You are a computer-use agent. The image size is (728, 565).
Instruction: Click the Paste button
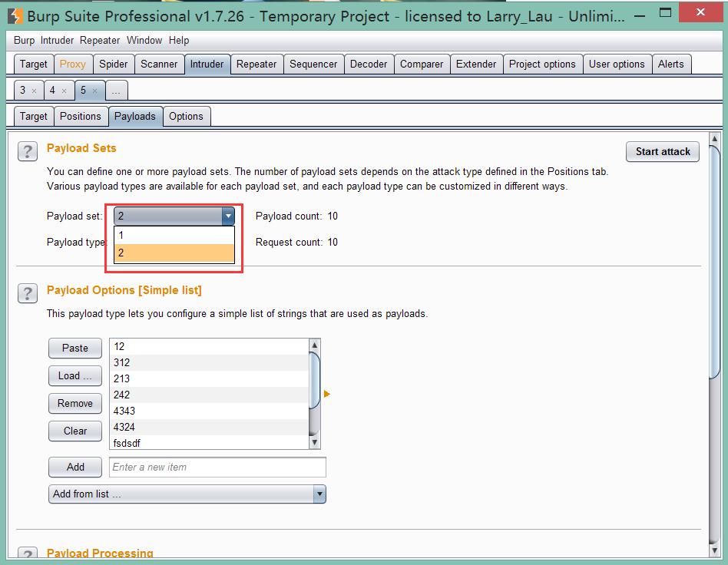click(x=75, y=349)
